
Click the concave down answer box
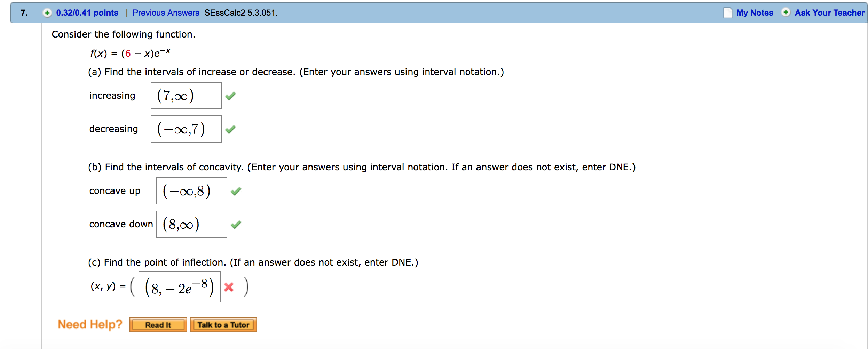[191, 224]
